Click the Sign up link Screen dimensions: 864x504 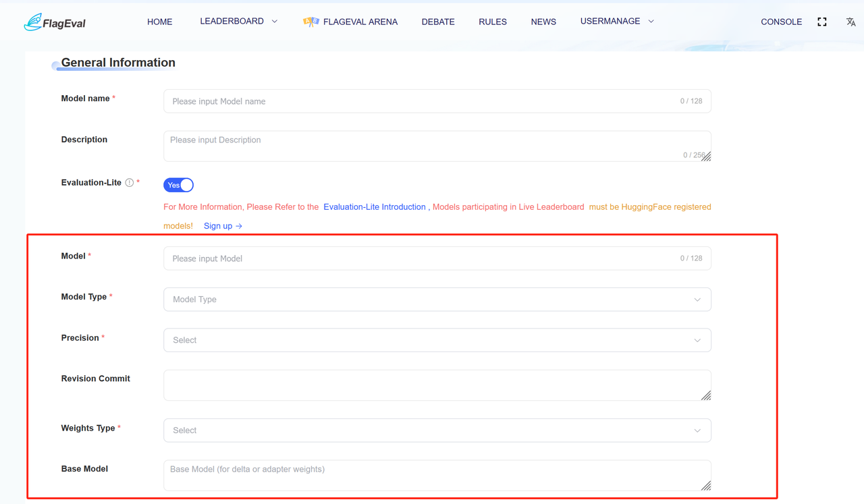223,226
